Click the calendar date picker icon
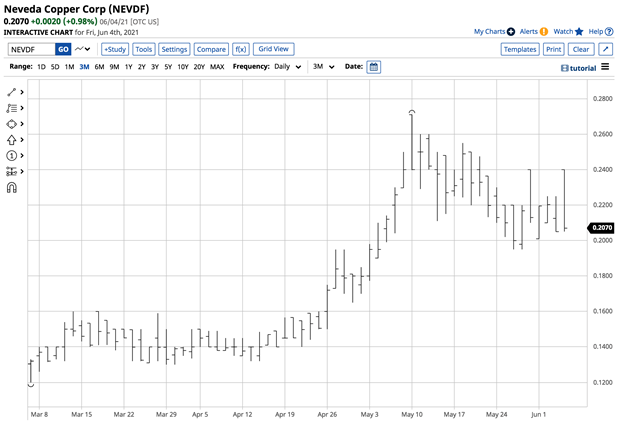624x427 pixels. click(x=373, y=67)
